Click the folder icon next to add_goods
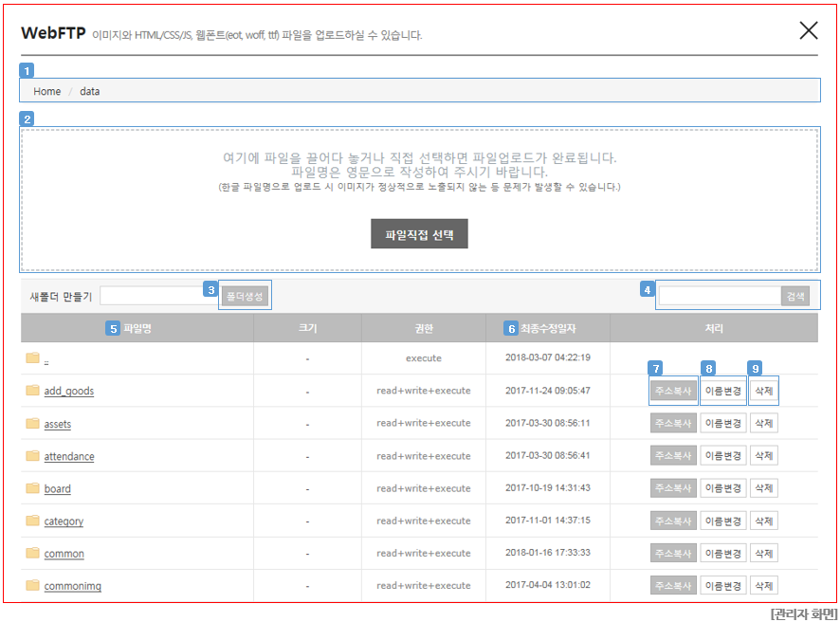Image resolution: width=840 pixels, height=622 pixels. click(x=32, y=390)
